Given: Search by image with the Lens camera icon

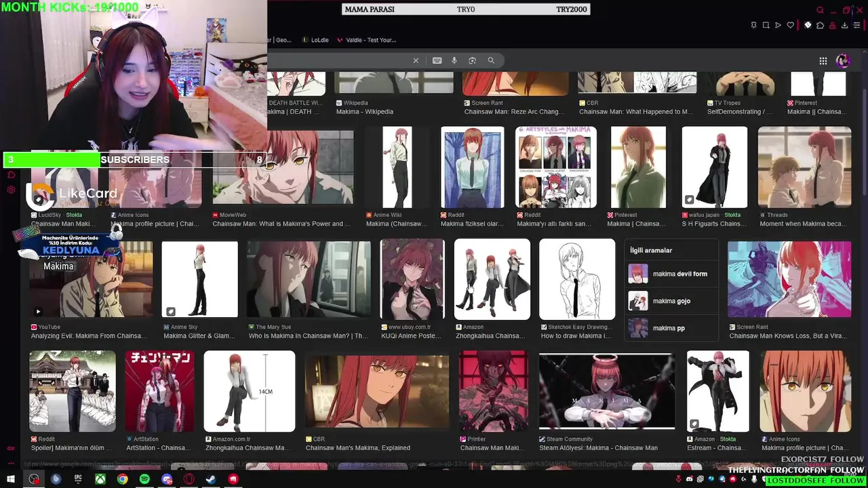Looking at the screenshot, I should [x=472, y=60].
